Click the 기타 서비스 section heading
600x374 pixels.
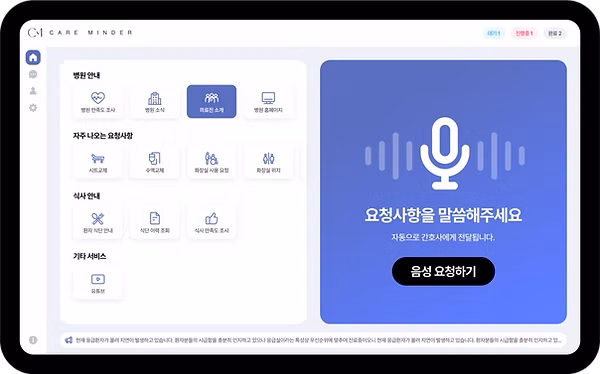(x=90, y=256)
